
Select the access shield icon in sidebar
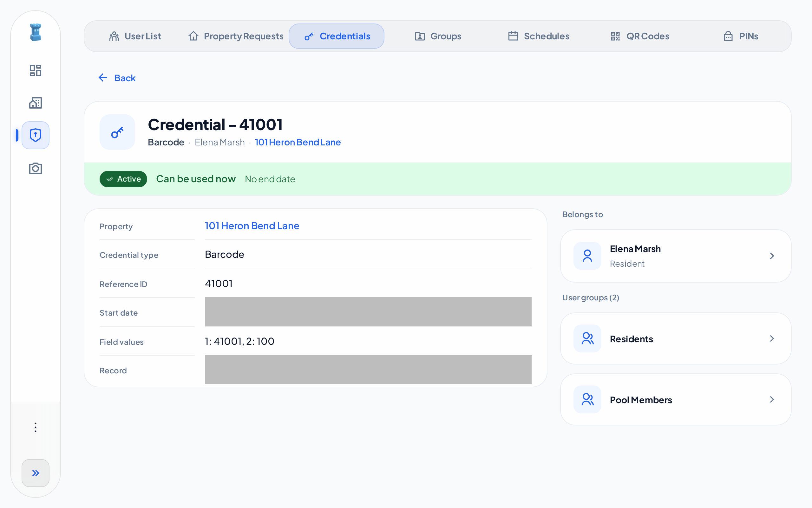(x=35, y=135)
